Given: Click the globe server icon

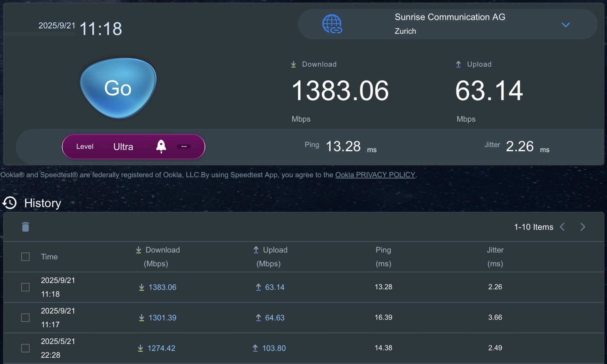Looking at the screenshot, I should pyautogui.click(x=332, y=24).
